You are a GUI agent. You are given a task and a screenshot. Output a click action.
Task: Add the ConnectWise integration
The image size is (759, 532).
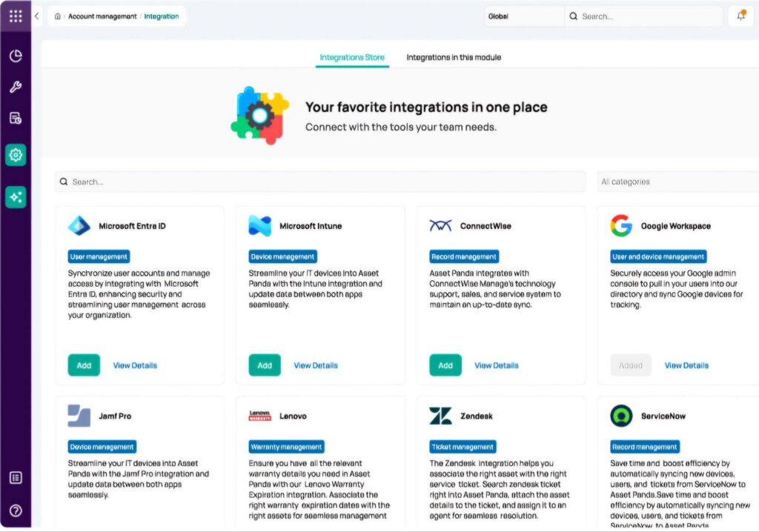point(445,365)
